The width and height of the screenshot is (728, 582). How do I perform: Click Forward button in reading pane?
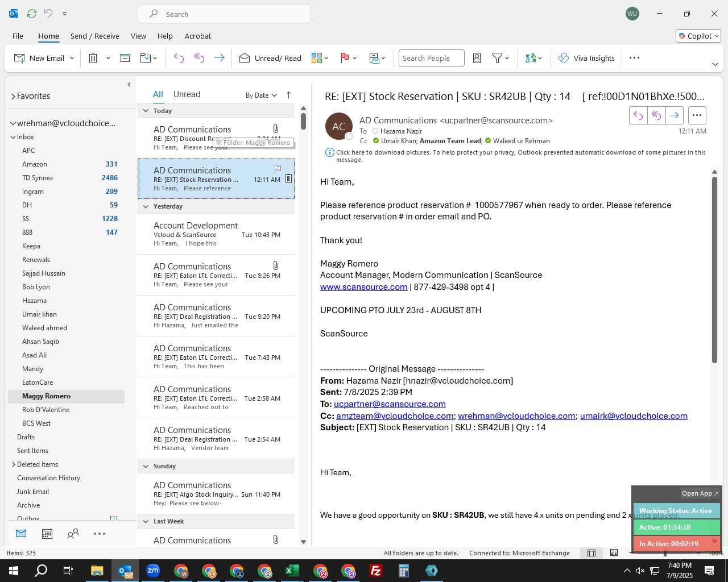pyautogui.click(x=675, y=115)
